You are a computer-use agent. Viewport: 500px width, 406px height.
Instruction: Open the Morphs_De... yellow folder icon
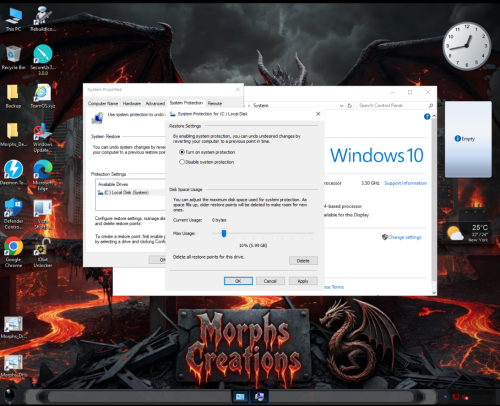click(x=13, y=135)
